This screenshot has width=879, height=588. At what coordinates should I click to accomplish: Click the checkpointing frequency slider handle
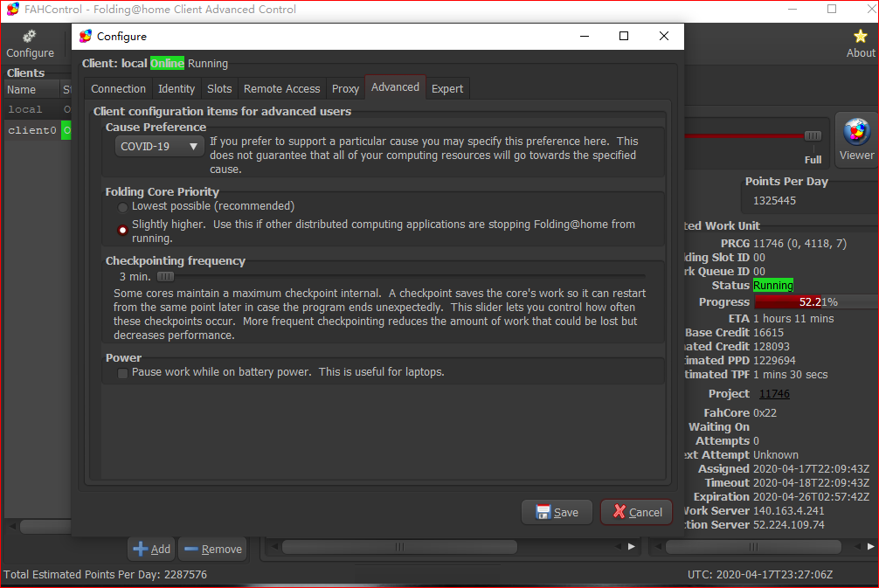[165, 276]
